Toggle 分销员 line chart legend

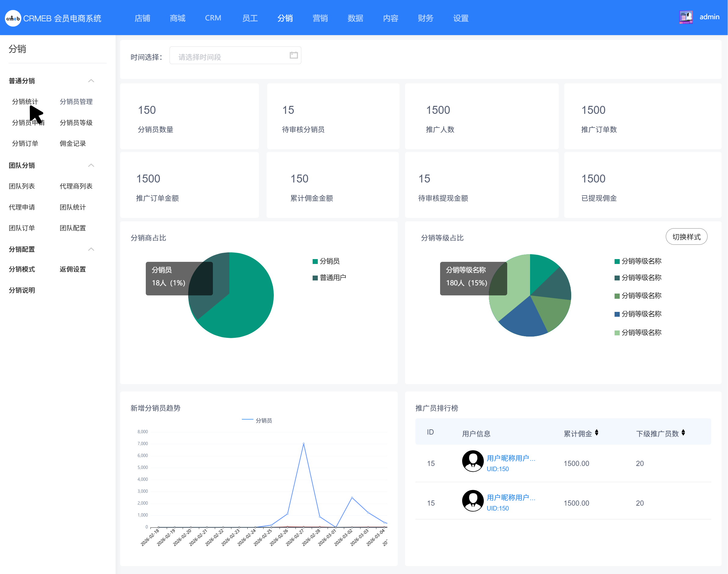pyautogui.click(x=257, y=420)
